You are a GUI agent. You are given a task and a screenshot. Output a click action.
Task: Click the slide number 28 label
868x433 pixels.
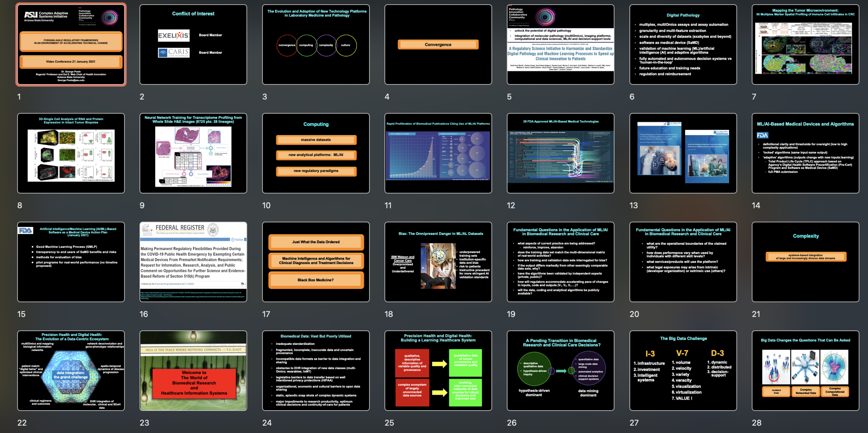pos(757,423)
